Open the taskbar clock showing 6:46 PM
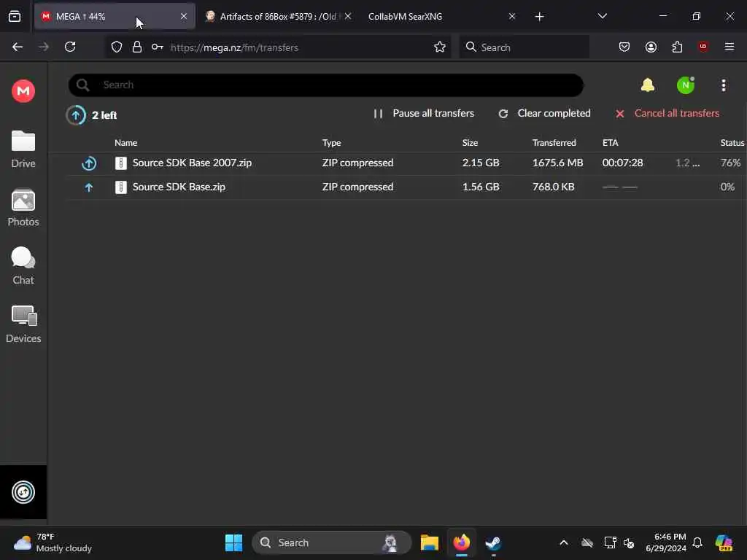 tap(665, 542)
